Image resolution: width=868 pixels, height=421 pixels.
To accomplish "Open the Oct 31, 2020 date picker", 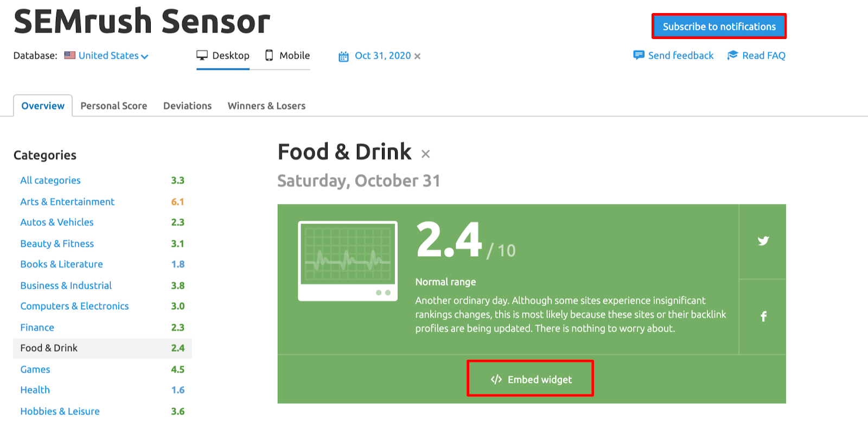I will 382,55.
